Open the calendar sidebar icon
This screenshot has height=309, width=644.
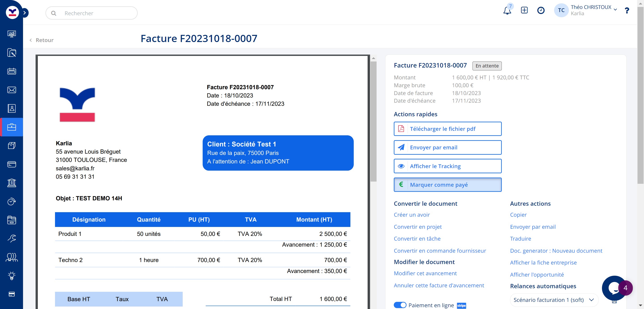11,71
